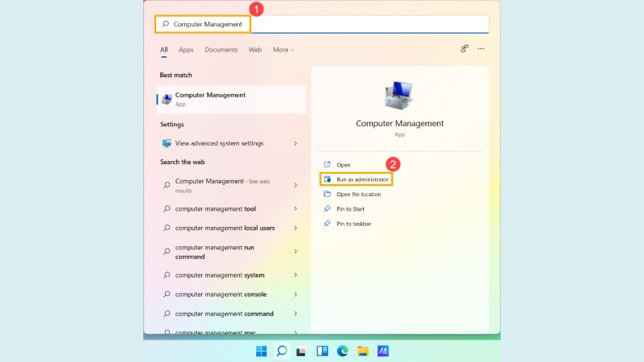
Task: Expand View advanced system settings chevron
Action: pos(295,143)
